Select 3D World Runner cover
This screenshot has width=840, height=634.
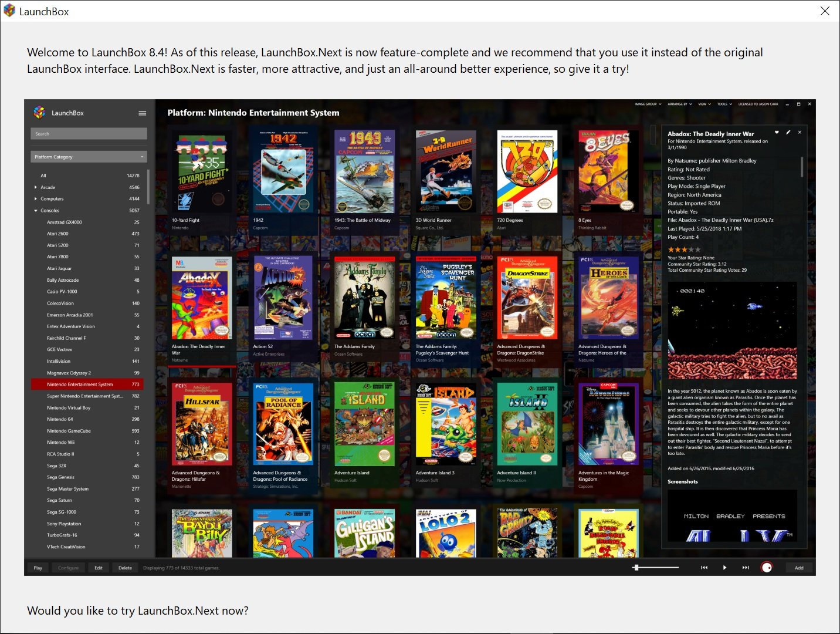(446, 171)
